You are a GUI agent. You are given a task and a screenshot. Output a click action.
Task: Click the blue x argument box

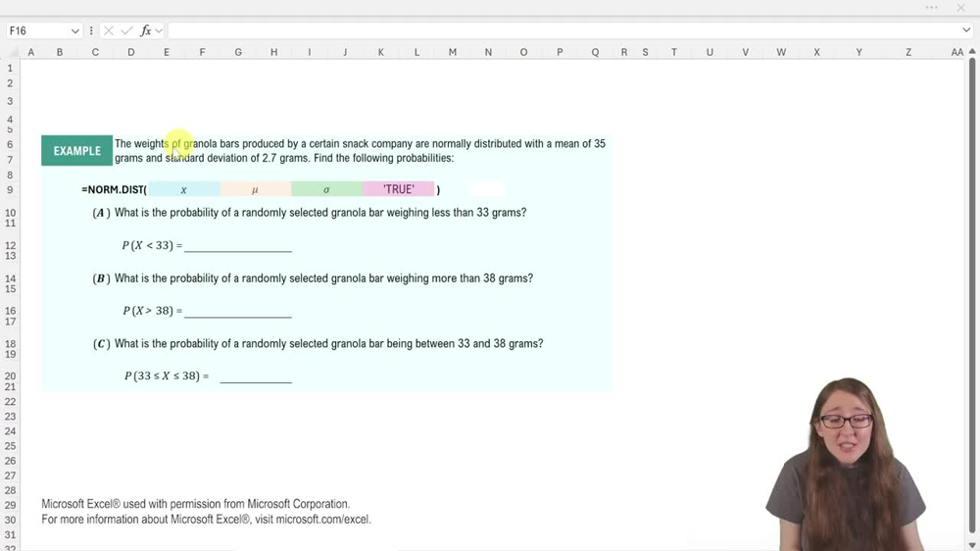click(184, 189)
